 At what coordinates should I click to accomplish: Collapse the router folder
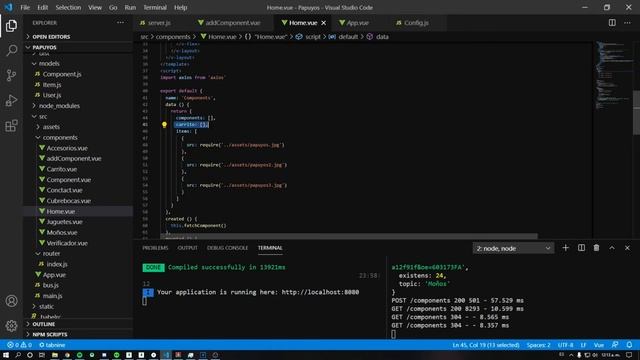[x=51, y=253]
